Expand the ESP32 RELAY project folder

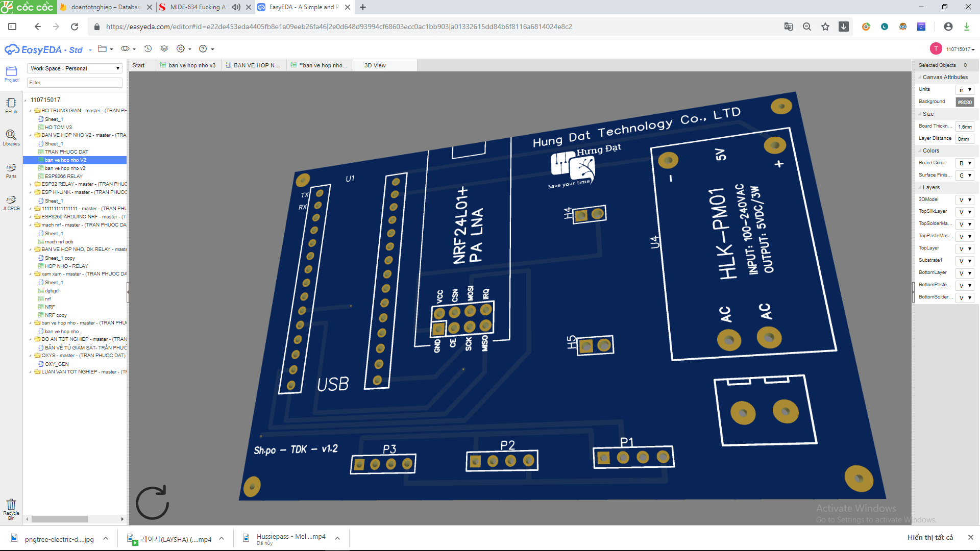pos(31,184)
